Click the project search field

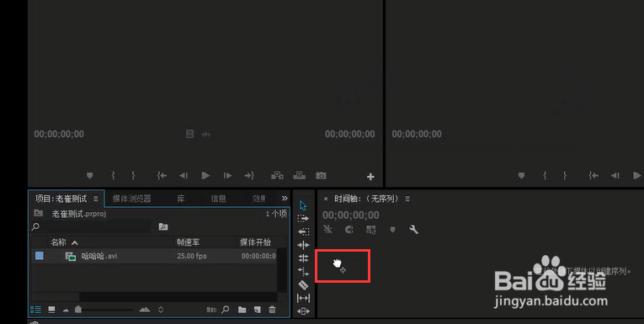coord(91,226)
